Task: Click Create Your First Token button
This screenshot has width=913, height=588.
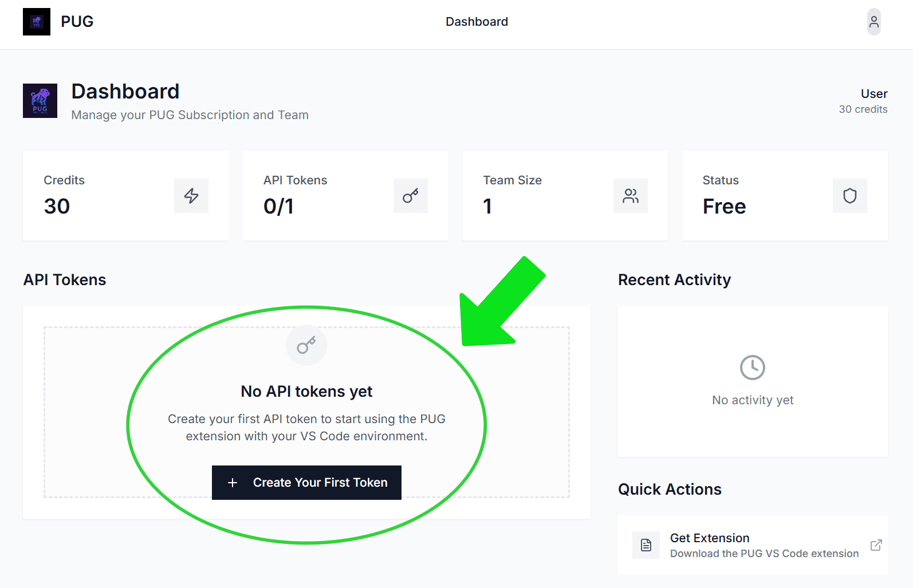Action: coord(306,483)
